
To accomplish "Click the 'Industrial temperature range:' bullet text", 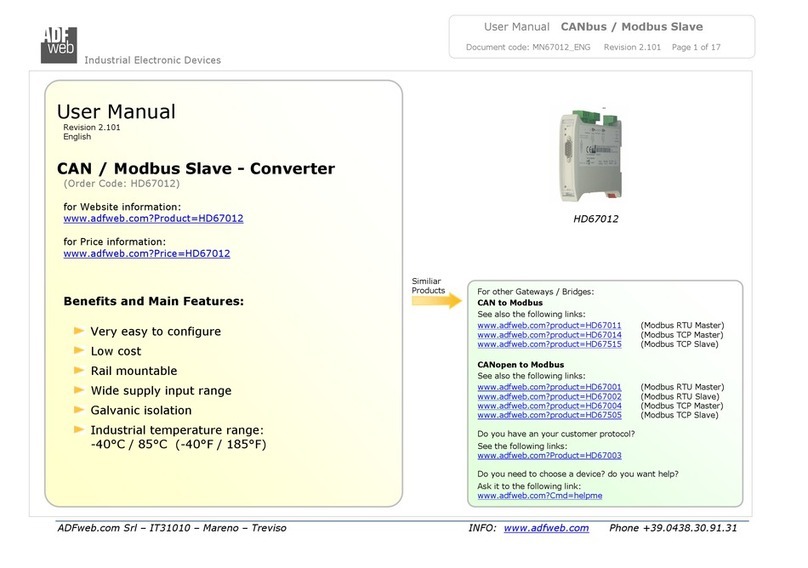I will point(177,430).
